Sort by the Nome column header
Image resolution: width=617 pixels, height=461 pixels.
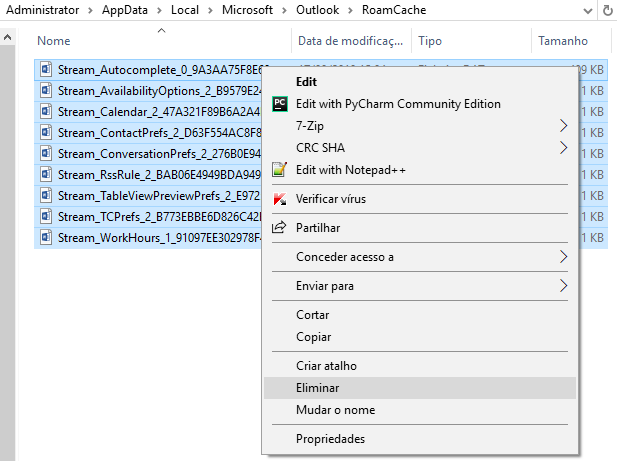pos(163,41)
